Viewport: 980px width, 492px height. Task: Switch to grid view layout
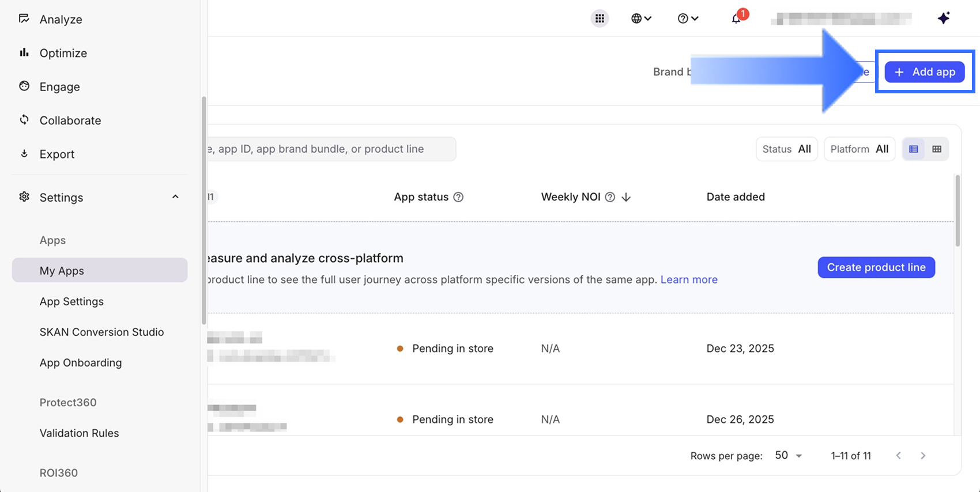click(937, 149)
